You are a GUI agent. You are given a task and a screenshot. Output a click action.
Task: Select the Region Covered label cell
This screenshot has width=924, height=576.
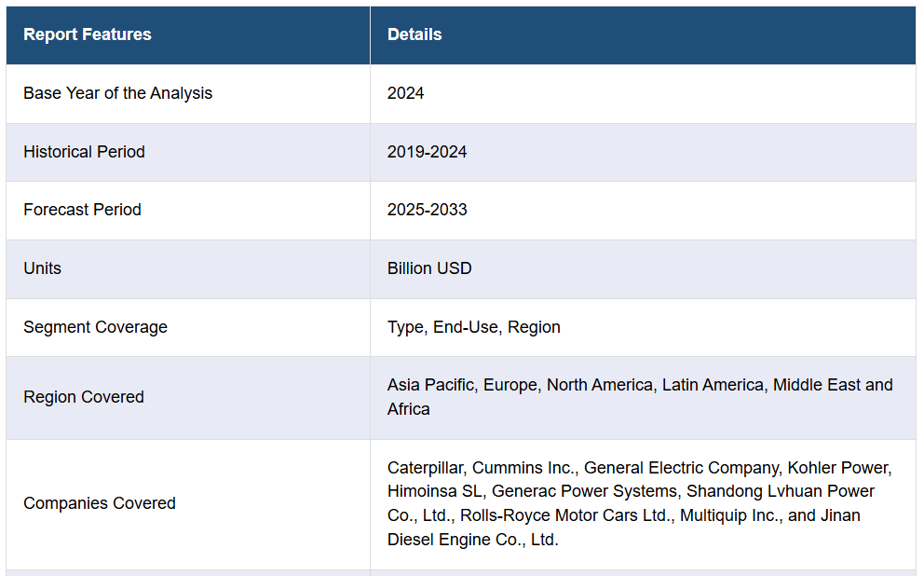(188, 398)
